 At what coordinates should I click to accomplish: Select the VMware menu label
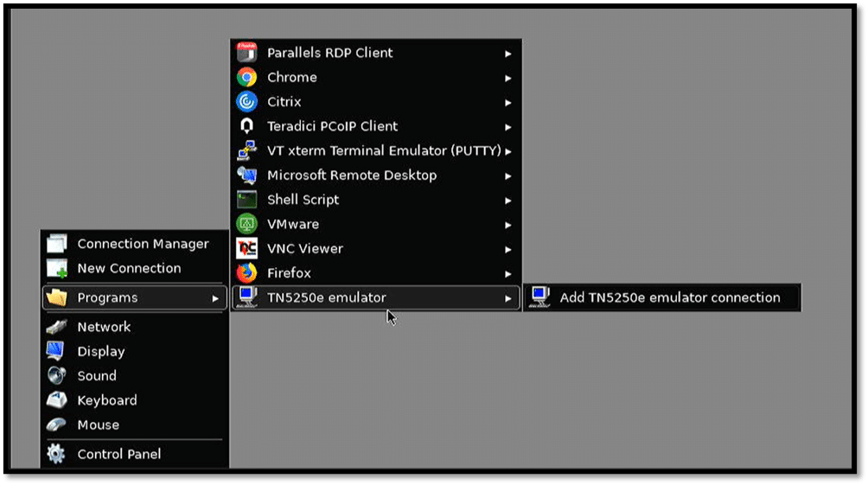pos(293,224)
